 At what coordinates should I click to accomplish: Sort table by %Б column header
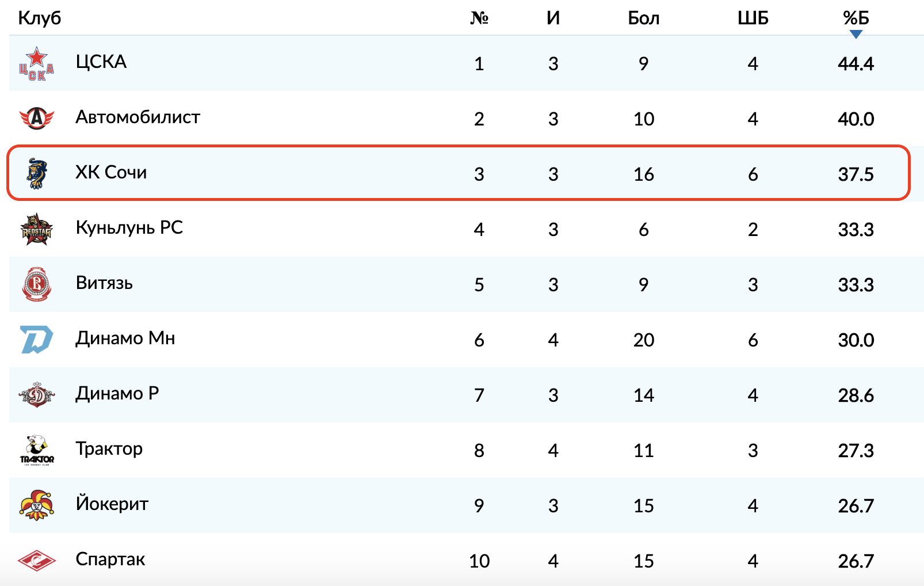coord(856,18)
